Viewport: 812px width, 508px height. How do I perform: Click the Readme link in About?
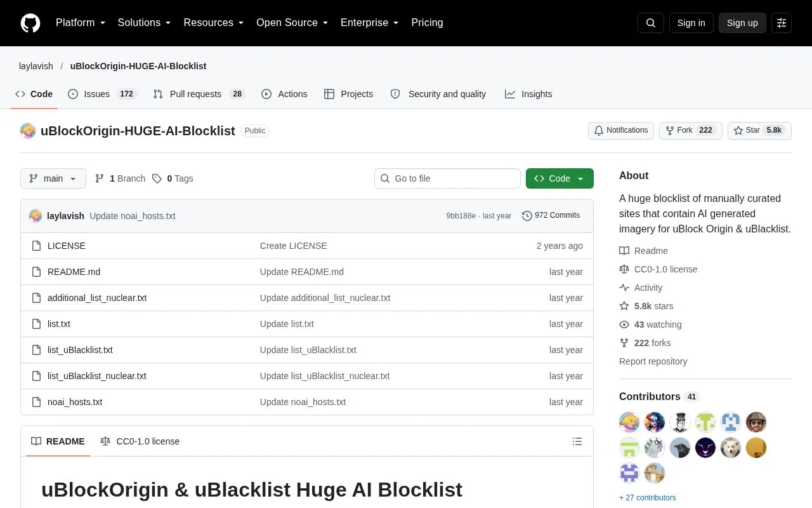643,251
